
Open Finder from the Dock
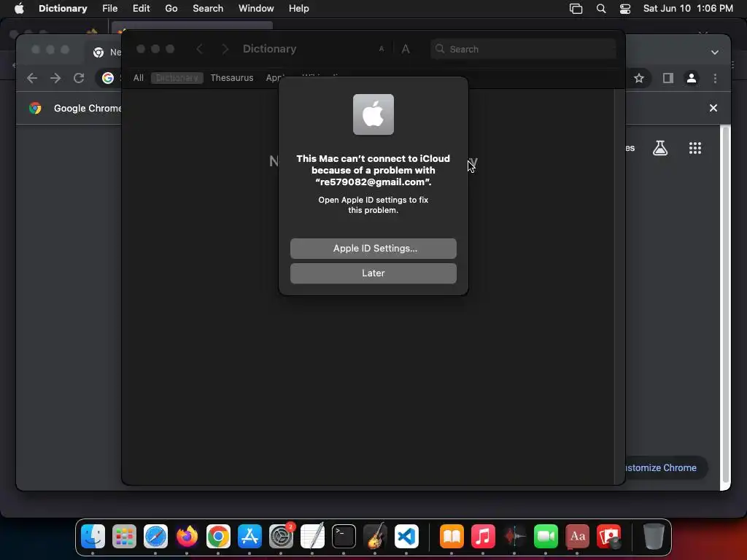pyautogui.click(x=93, y=537)
